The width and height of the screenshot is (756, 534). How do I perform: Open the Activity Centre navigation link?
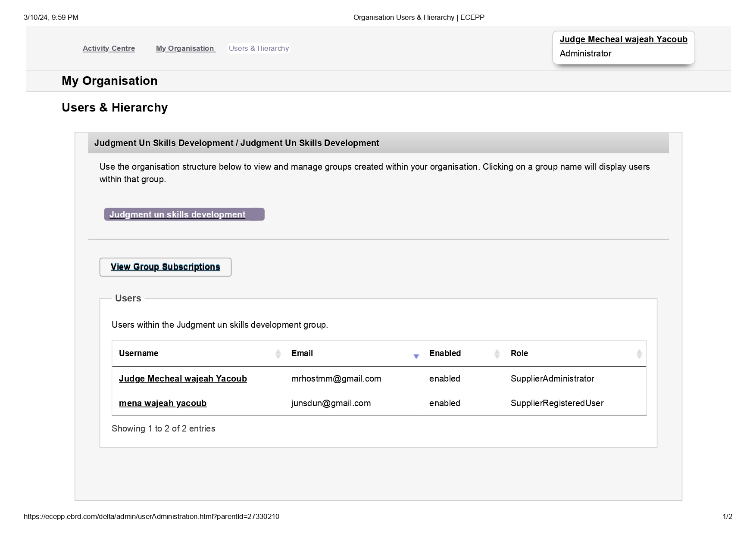point(109,48)
